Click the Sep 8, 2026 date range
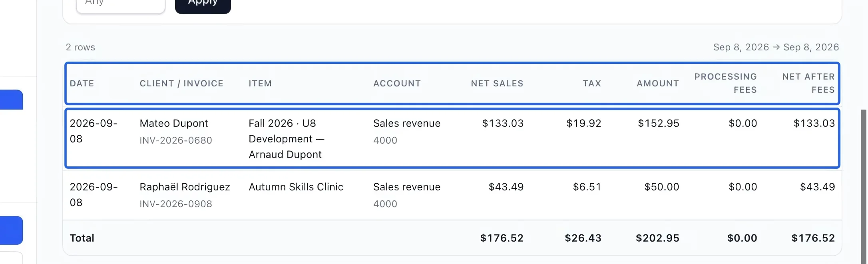The width and height of the screenshot is (868, 264). point(776,47)
